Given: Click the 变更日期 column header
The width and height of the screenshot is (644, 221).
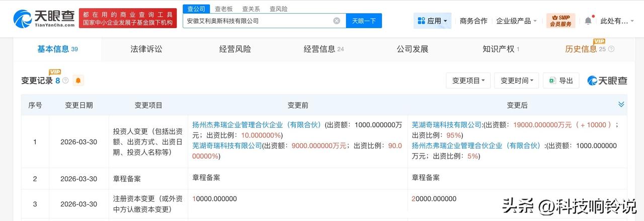Looking at the screenshot, I should point(78,105).
